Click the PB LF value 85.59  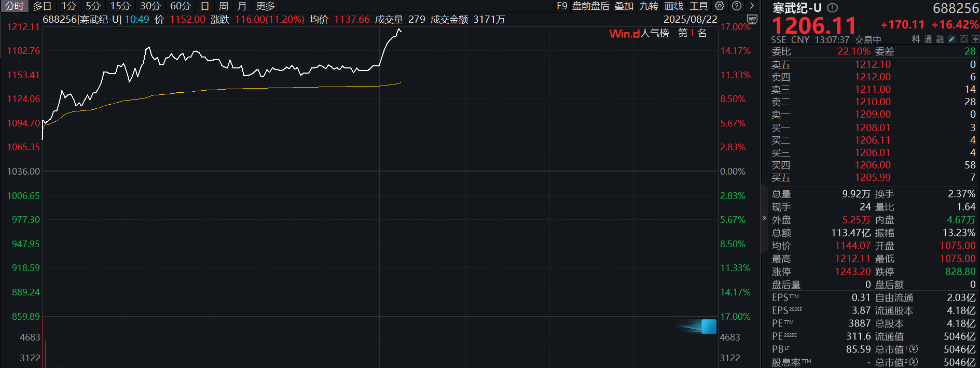point(858,349)
